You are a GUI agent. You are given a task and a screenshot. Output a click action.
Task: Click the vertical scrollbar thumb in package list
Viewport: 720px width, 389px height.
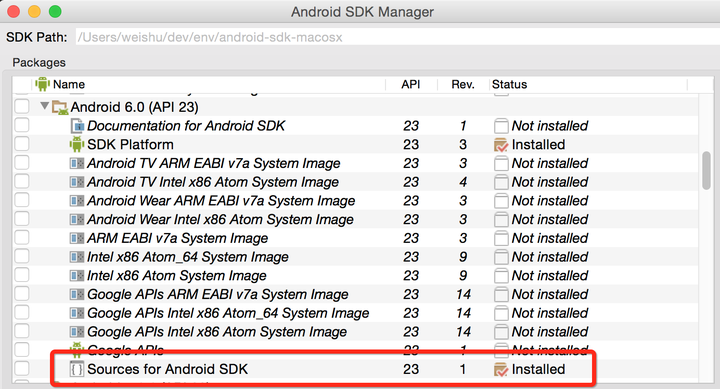click(706, 170)
